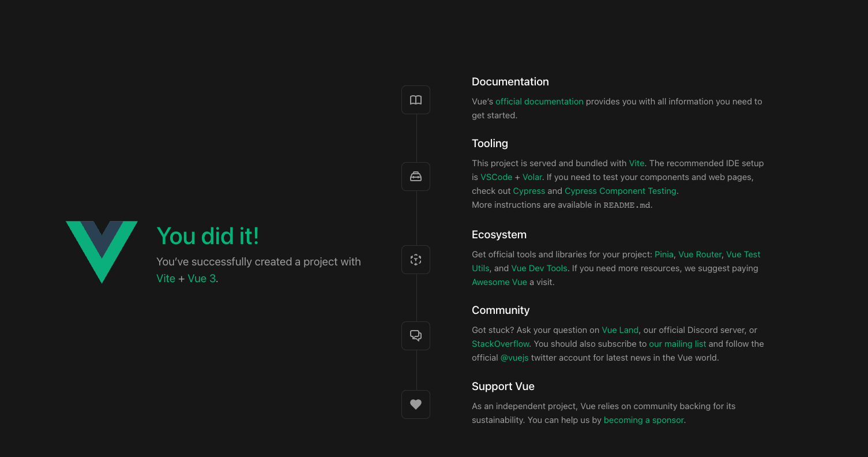
Task: Open the Volar link
Action: (x=532, y=177)
